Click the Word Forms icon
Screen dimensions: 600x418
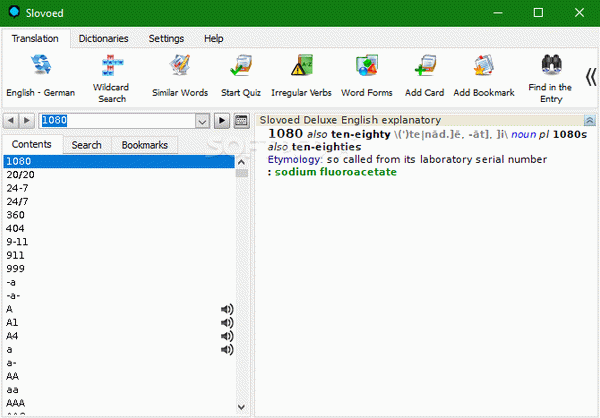366,68
